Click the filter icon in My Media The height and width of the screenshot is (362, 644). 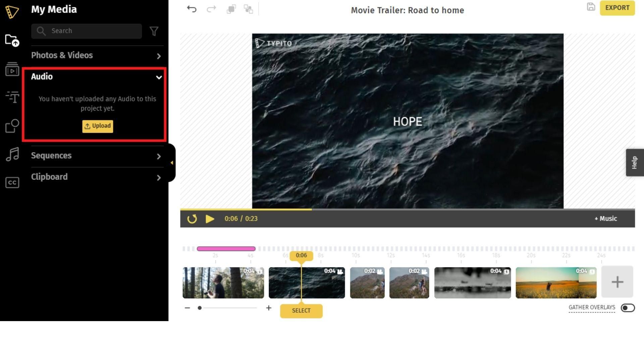pyautogui.click(x=154, y=31)
